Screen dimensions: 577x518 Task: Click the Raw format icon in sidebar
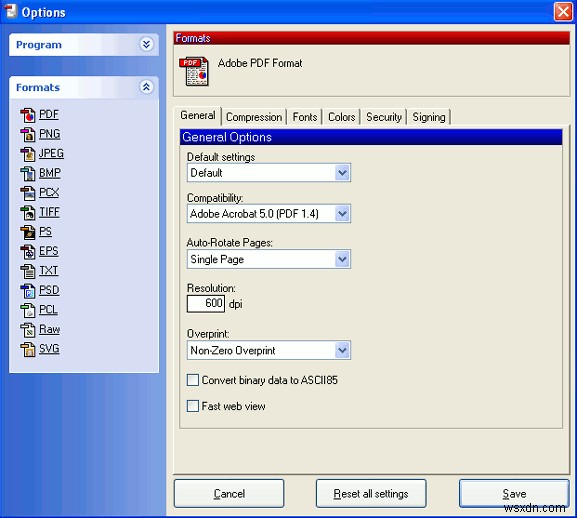[x=28, y=330]
